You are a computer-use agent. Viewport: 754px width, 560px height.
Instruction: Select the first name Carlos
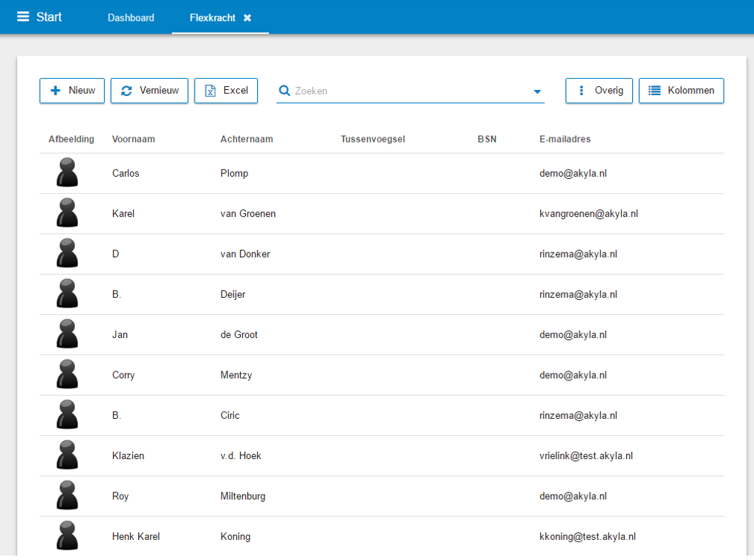tap(126, 174)
